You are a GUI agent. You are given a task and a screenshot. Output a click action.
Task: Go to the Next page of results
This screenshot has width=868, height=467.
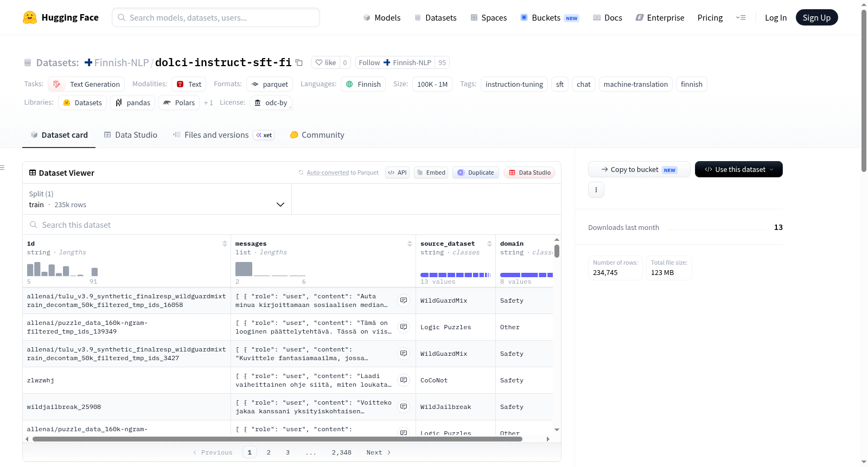pyautogui.click(x=379, y=452)
